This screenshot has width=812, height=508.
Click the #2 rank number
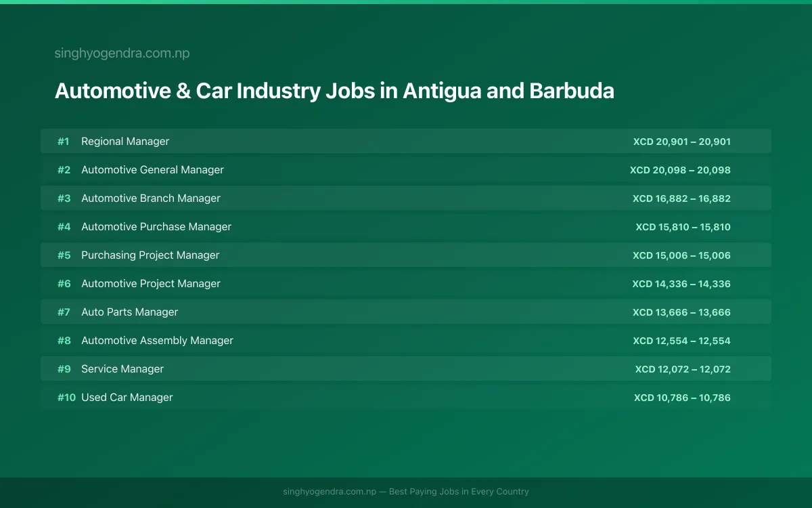(64, 170)
